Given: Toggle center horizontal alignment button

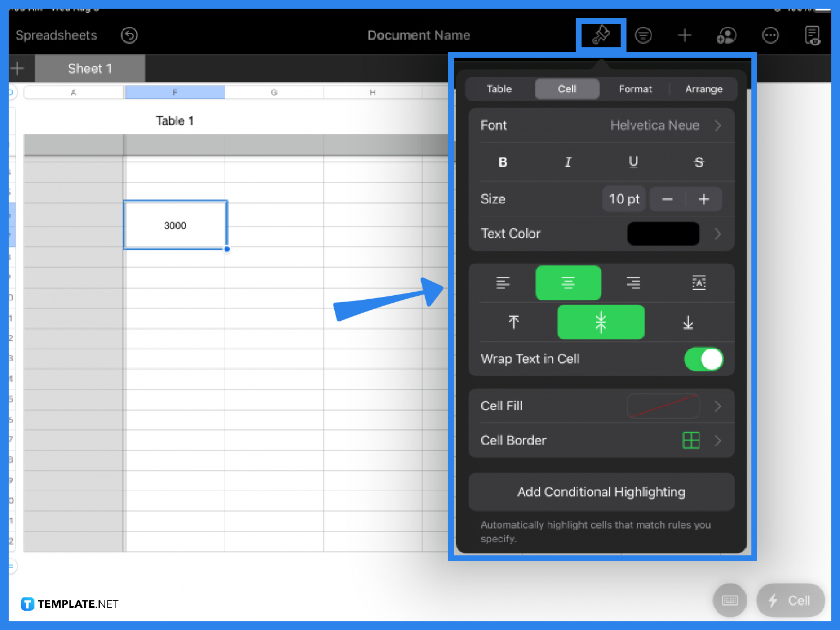Looking at the screenshot, I should point(568,283).
